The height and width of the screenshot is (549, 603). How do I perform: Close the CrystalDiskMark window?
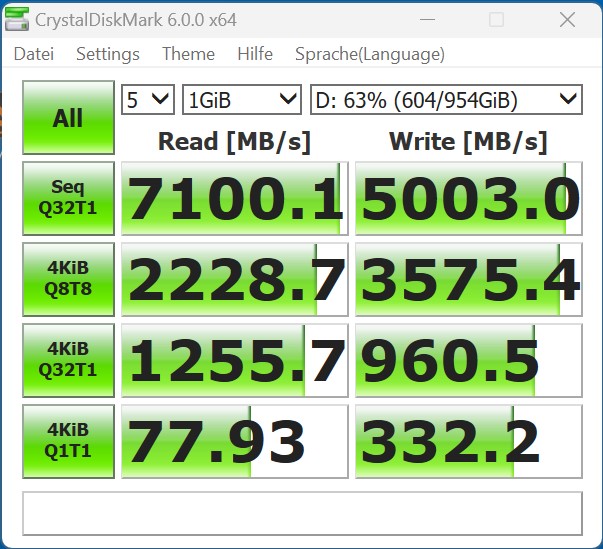click(567, 20)
